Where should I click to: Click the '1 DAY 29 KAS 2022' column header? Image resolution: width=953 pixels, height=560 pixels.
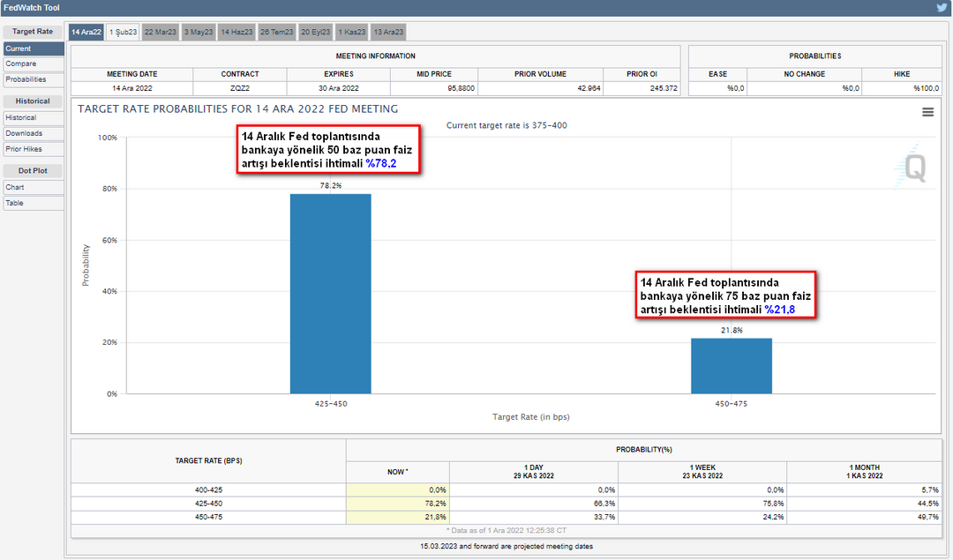534,472
